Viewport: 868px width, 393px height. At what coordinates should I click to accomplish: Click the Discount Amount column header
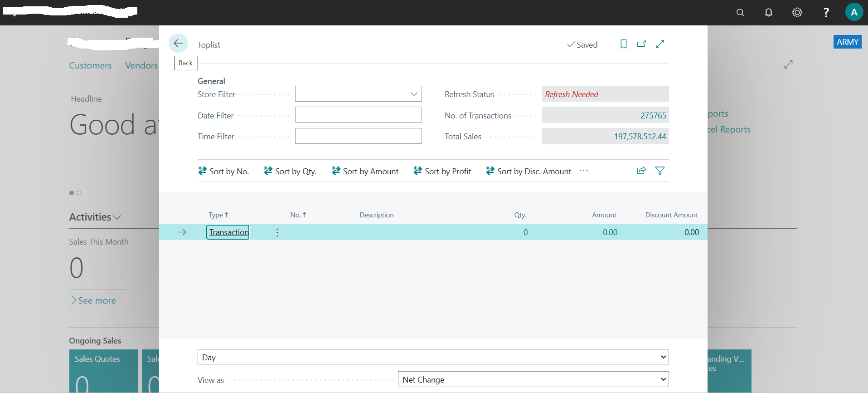coord(672,215)
